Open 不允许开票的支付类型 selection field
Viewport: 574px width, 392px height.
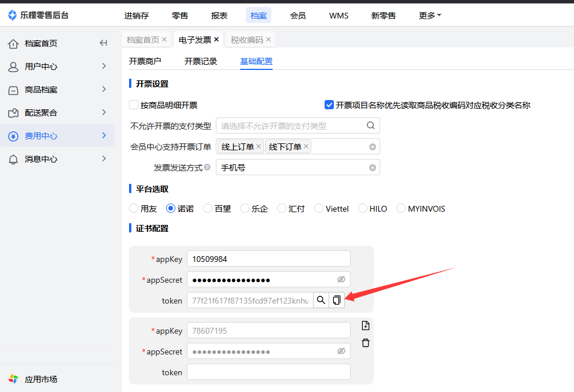click(297, 126)
